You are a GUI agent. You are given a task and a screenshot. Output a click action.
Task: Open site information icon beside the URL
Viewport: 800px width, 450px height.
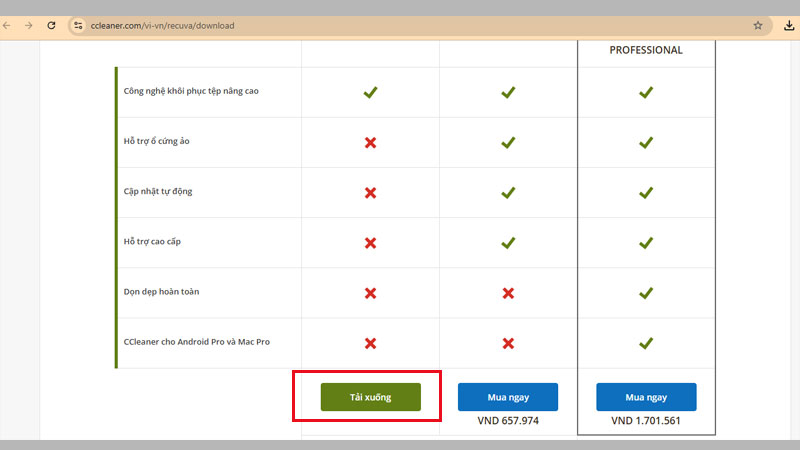[x=79, y=25]
